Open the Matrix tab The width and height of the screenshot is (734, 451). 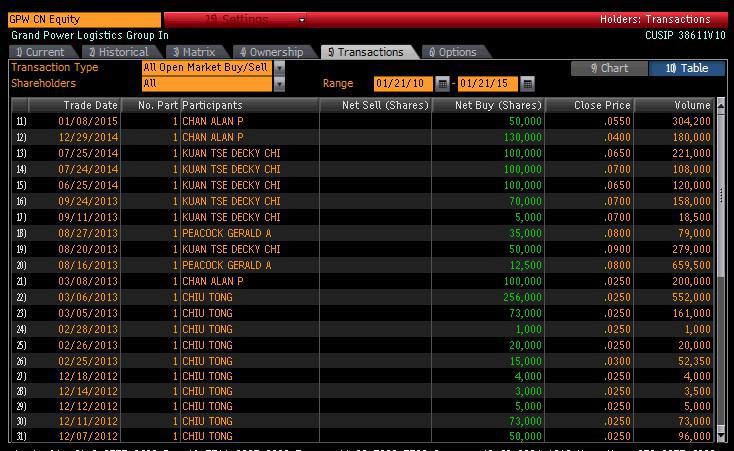(x=193, y=52)
